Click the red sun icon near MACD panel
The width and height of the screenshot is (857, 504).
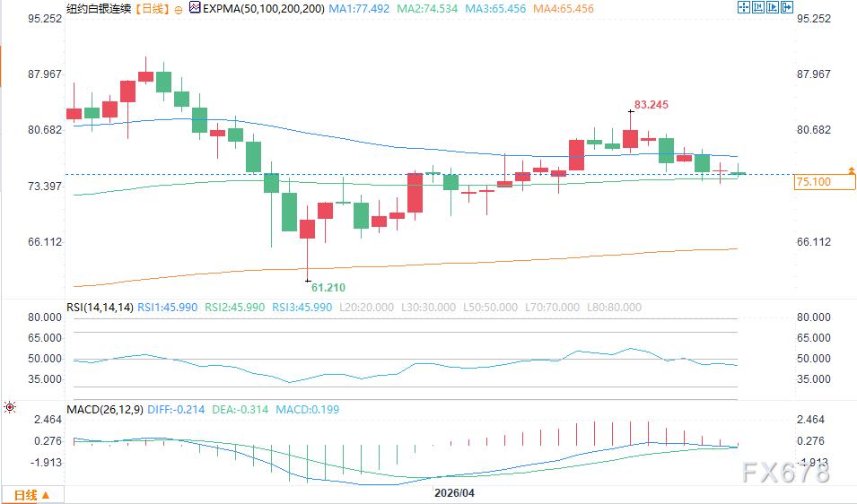pos(9,408)
